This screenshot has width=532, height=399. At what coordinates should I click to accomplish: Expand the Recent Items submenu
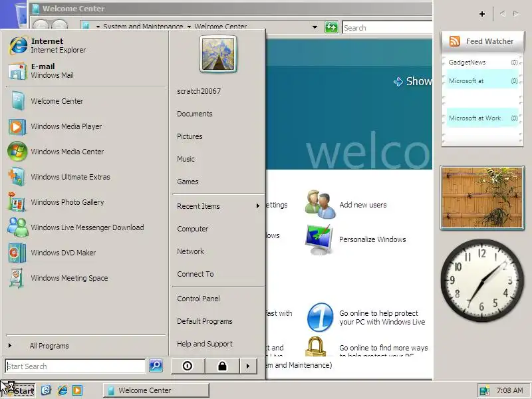click(x=218, y=206)
